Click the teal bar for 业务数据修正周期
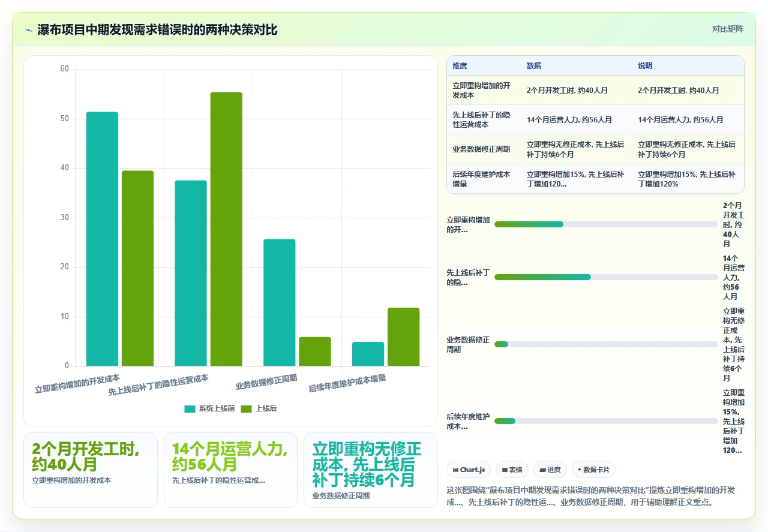768x532 pixels. (x=280, y=302)
